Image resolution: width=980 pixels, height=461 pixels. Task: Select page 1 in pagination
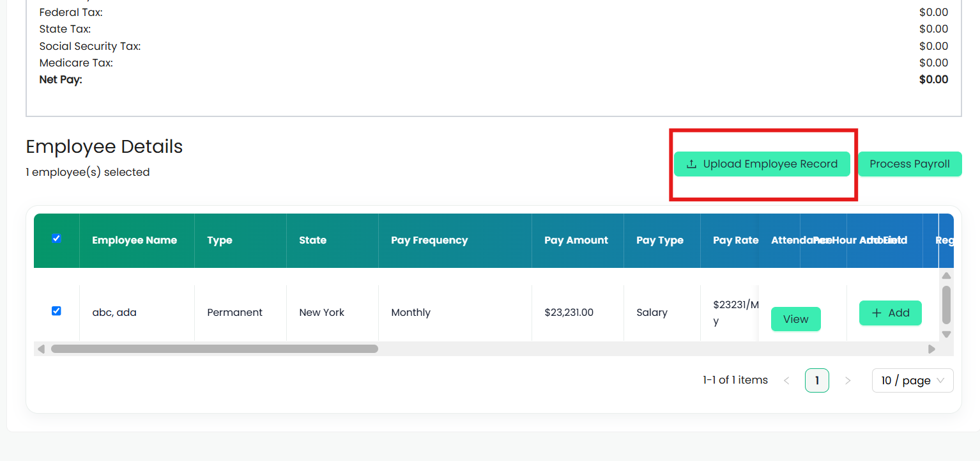[817, 380]
